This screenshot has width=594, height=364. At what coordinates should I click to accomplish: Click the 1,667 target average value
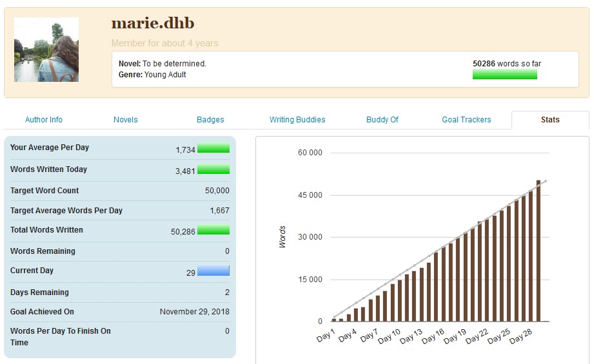[x=220, y=211]
